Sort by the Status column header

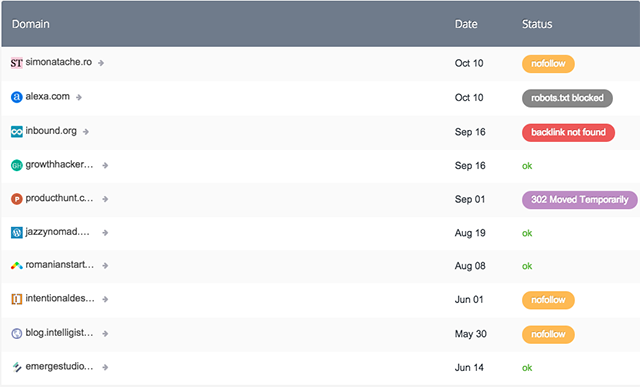point(537,24)
